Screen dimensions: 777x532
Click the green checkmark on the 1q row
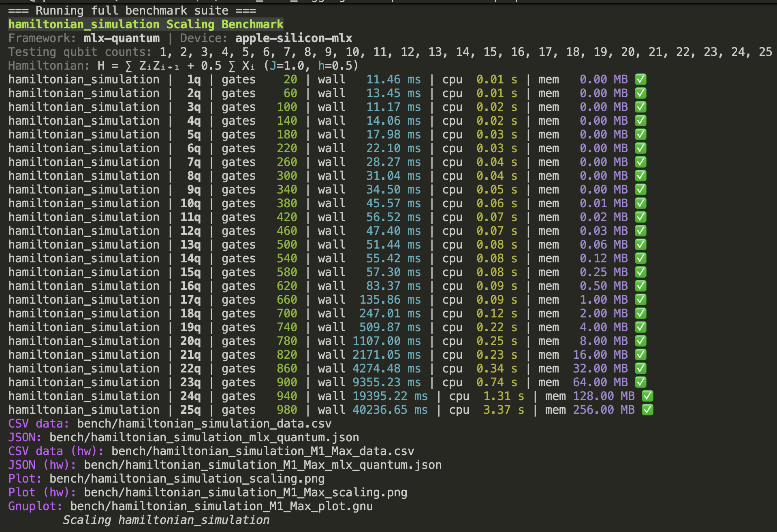640,79
